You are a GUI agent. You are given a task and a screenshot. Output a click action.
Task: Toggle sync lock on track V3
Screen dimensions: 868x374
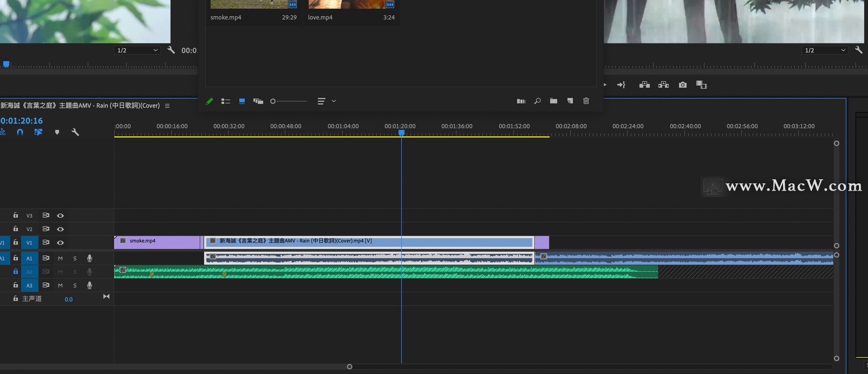(x=46, y=215)
